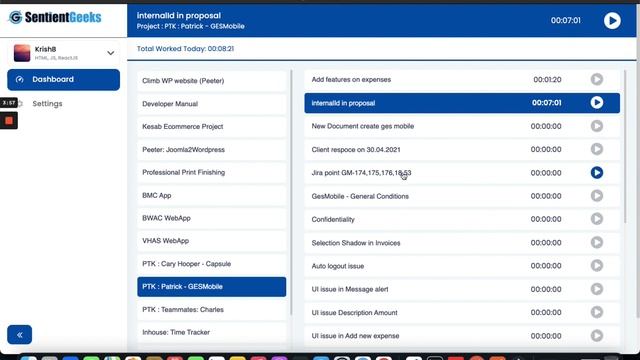Click header project line PTK : Patrick - GESMobile
This screenshot has height=360, width=640.
(x=191, y=26)
